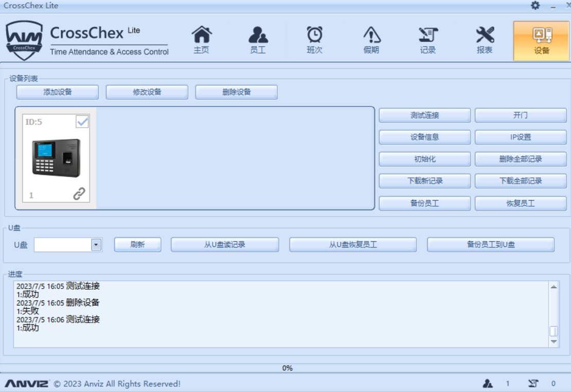Image resolution: width=571 pixels, height=392 pixels.
Task: Toggle the ID:5 device checkbox
Action: point(82,121)
